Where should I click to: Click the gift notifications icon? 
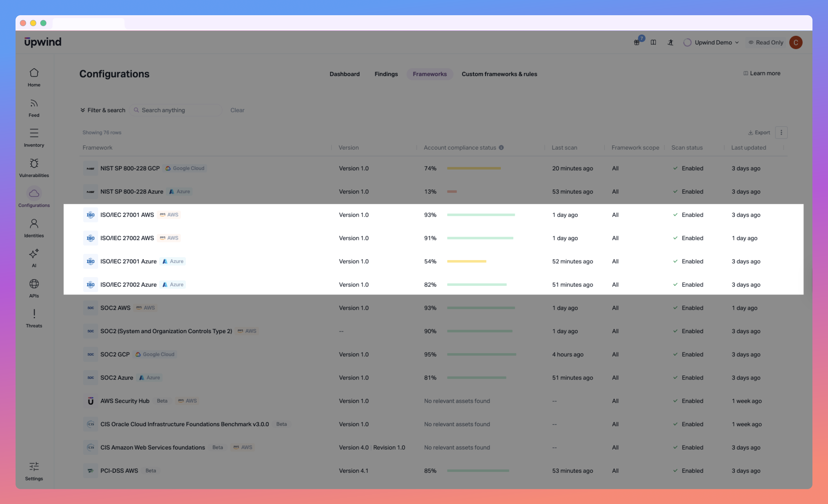[x=637, y=42]
